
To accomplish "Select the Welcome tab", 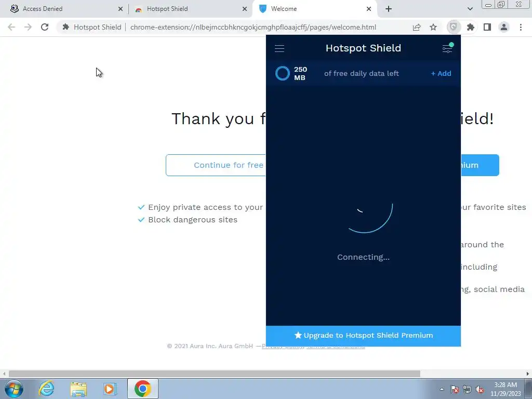I will [314, 9].
